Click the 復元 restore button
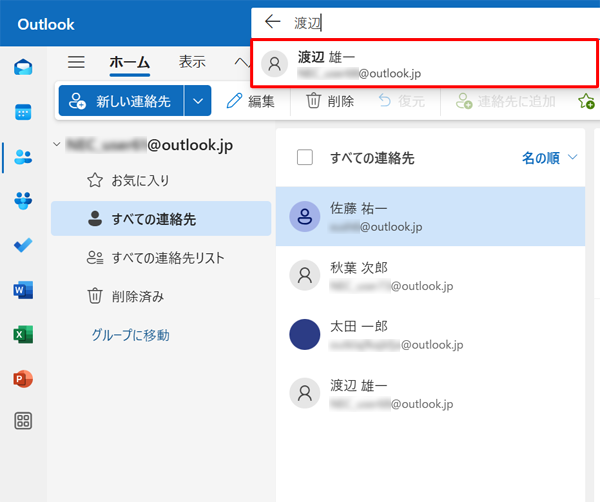 pyautogui.click(x=402, y=101)
